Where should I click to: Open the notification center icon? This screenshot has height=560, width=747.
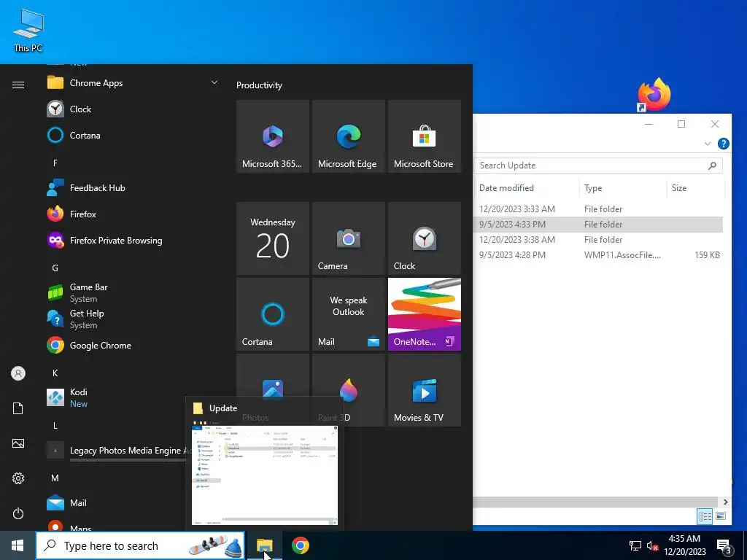pos(724,546)
